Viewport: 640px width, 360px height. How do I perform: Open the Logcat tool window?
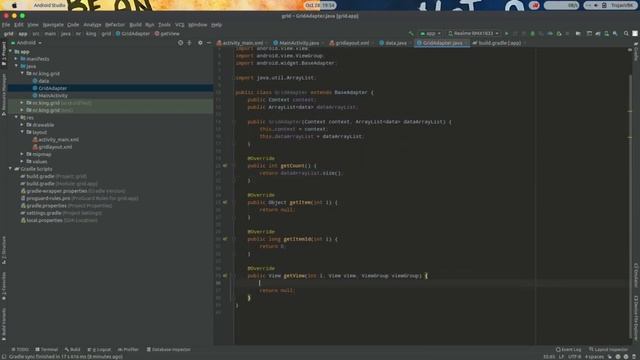tap(99, 349)
